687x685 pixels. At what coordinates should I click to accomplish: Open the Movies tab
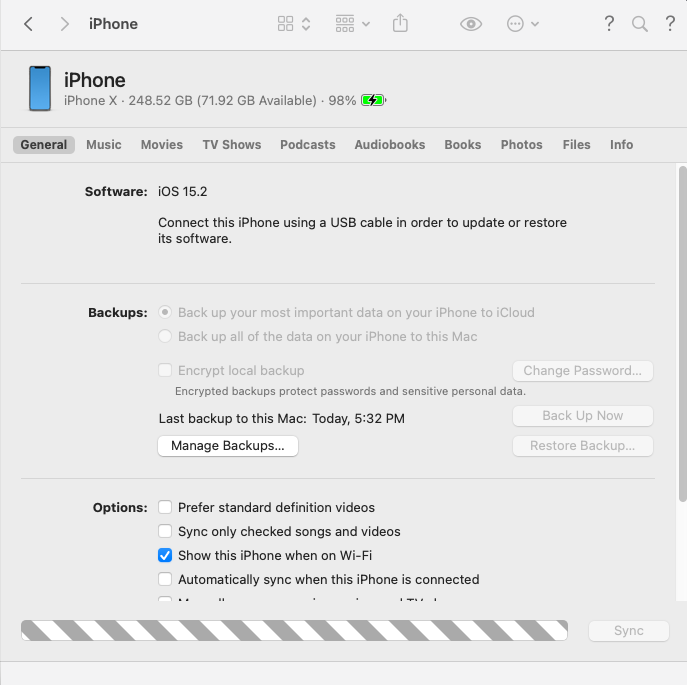[x=162, y=145]
